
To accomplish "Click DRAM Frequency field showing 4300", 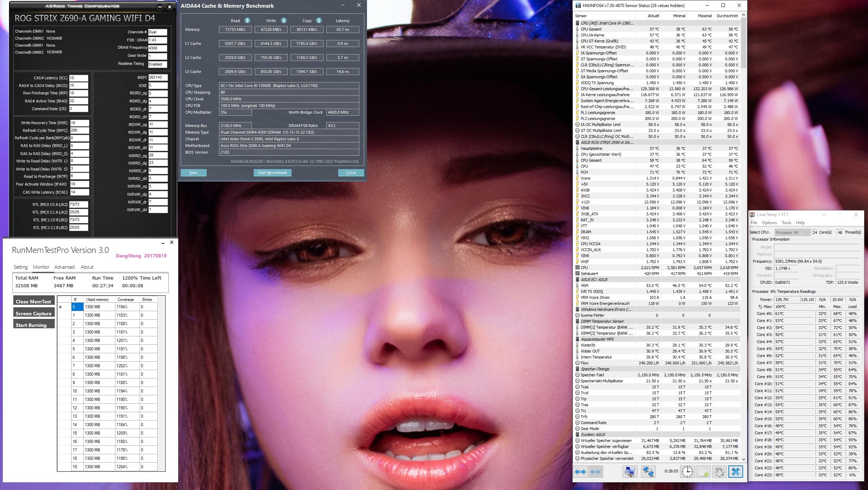I will point(158,48).
